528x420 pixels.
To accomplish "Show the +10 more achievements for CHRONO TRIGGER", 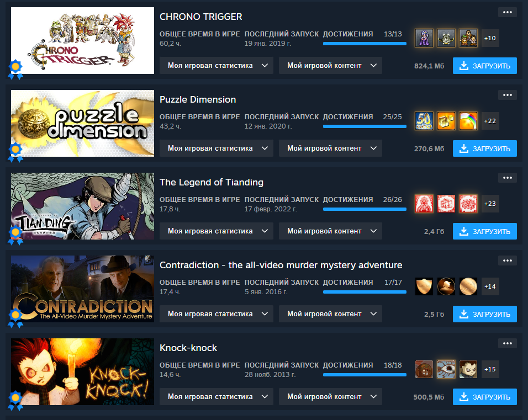I will [490, 38].
